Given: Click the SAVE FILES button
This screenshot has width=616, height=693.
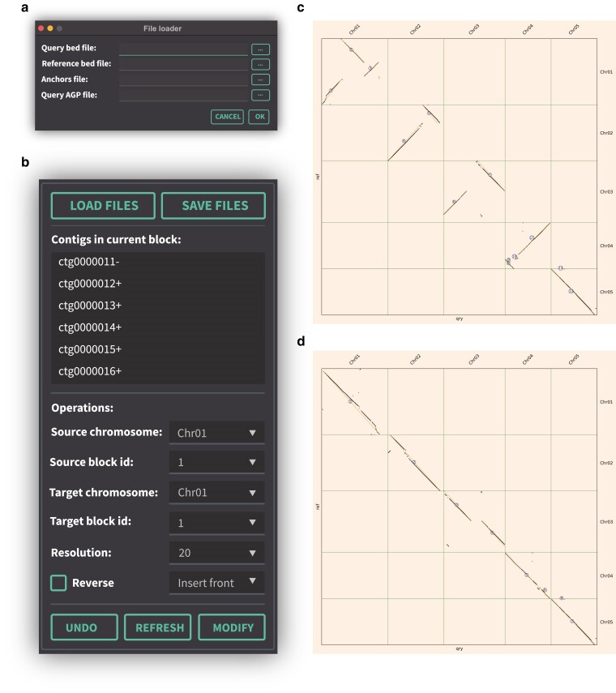Looking at the screenshot, I should pyautogui.click(x=214, y=206).
